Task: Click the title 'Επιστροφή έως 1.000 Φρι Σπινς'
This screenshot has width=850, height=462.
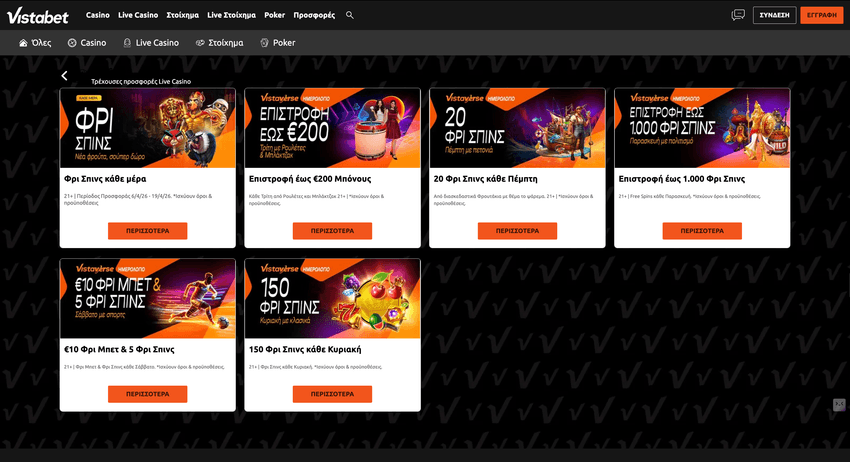Action: tap(682, 179)
